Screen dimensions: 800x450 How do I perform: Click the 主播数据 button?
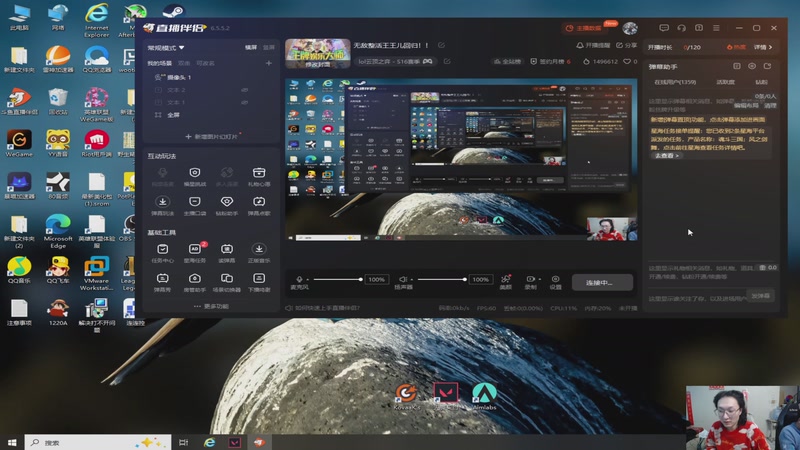[584, 28]
